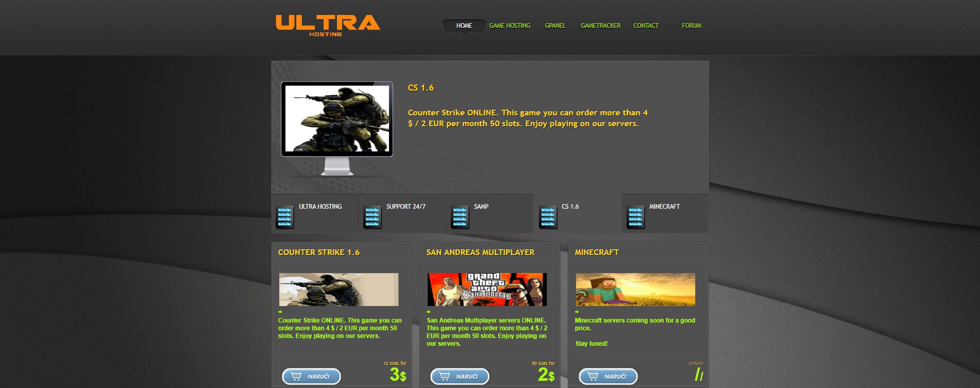Click the CS 1.6 slide heading
This screenshot has width=980, height=388.
[x=421, y=88]
